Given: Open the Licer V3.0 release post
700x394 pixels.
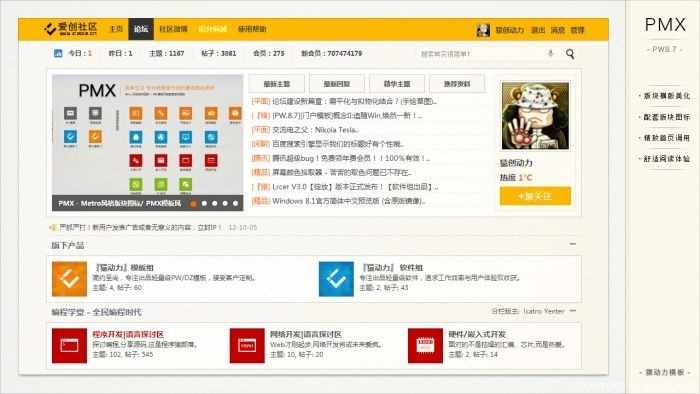Looking at the screenshot, I should pyautogui.click(x=355, y=187).
